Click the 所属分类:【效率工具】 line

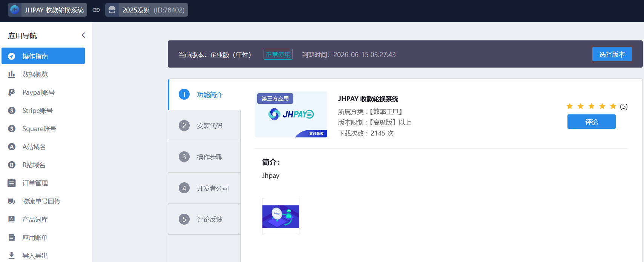(x=371, y=112)
